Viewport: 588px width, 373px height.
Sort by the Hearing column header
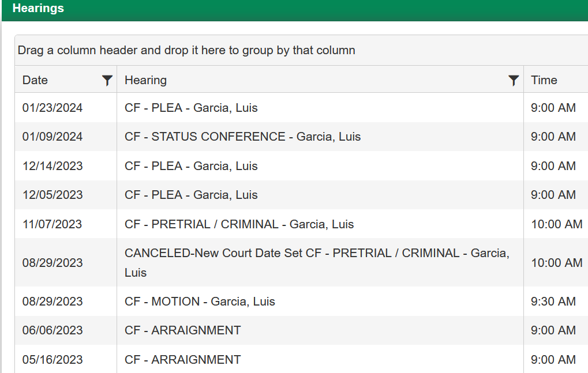[x=146, y=80]
